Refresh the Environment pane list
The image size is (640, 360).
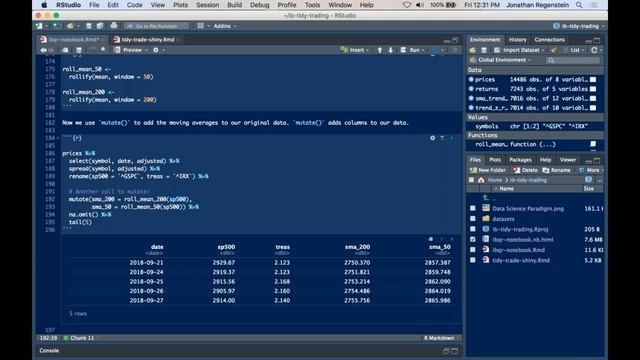(594, 50)
